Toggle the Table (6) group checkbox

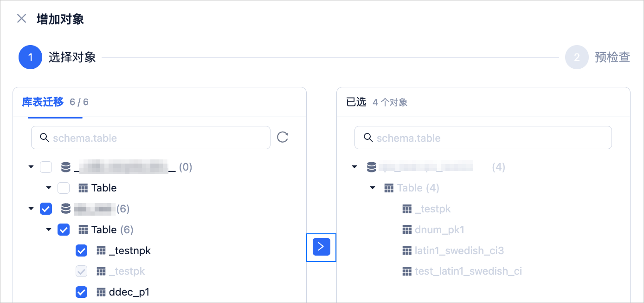(64, 230)
